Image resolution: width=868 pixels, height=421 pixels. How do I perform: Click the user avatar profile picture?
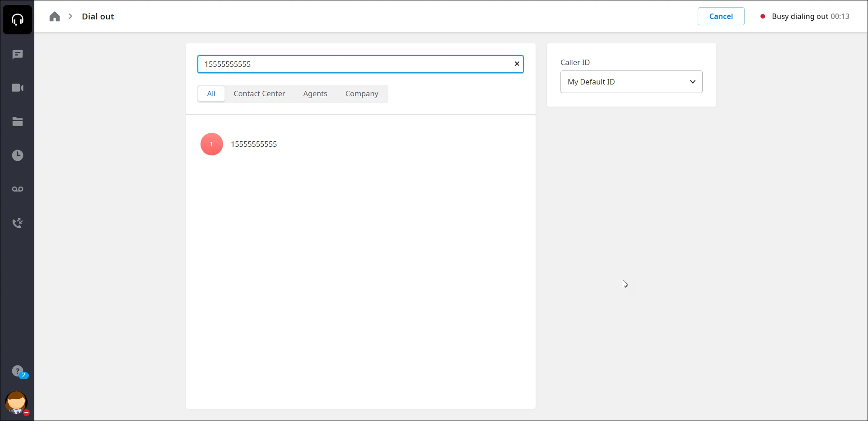tap(16, 402)
